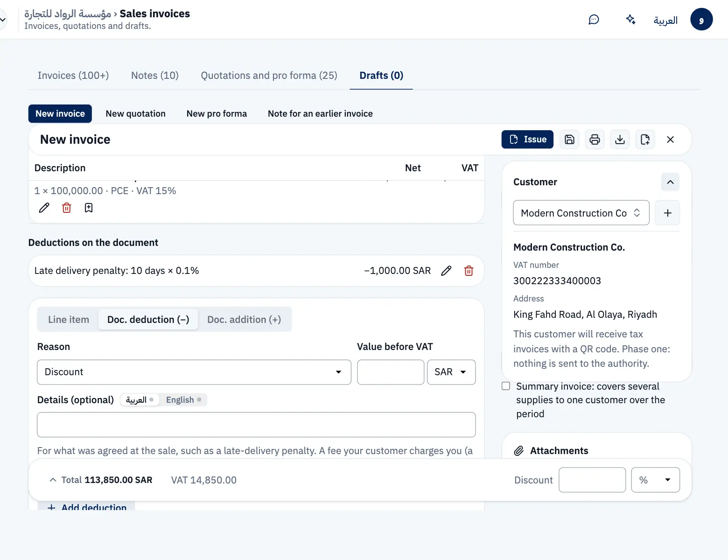Click the save draft icon
Viewport: 728px width, 560px height.
pyautogui.click(x=569, y=140)
